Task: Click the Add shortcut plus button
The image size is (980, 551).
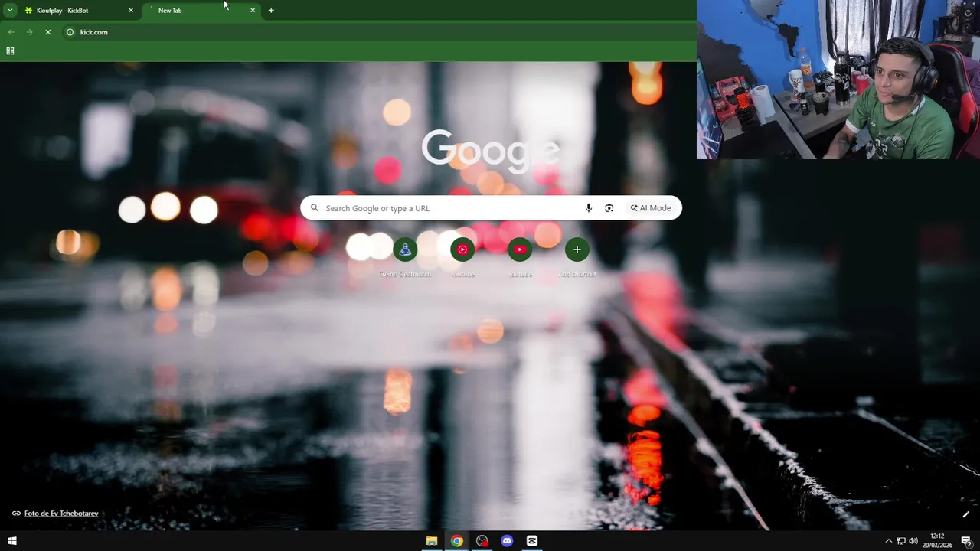Action: [577, 249]
